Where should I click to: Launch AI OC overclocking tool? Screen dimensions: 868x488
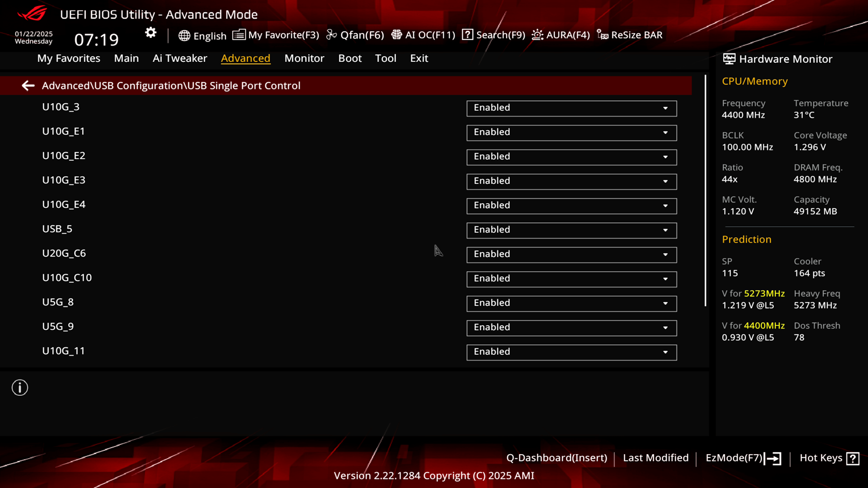coord(423,34)
